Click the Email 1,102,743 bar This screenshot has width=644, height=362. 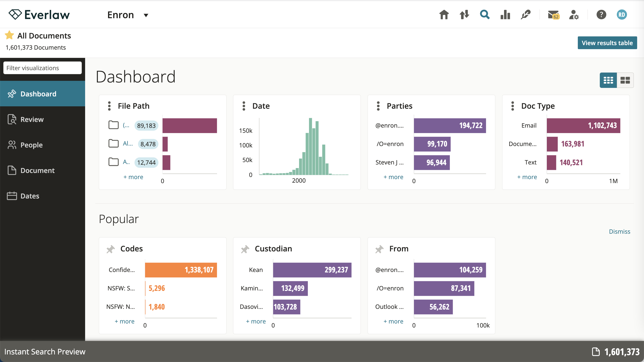[x=583, y=125]
